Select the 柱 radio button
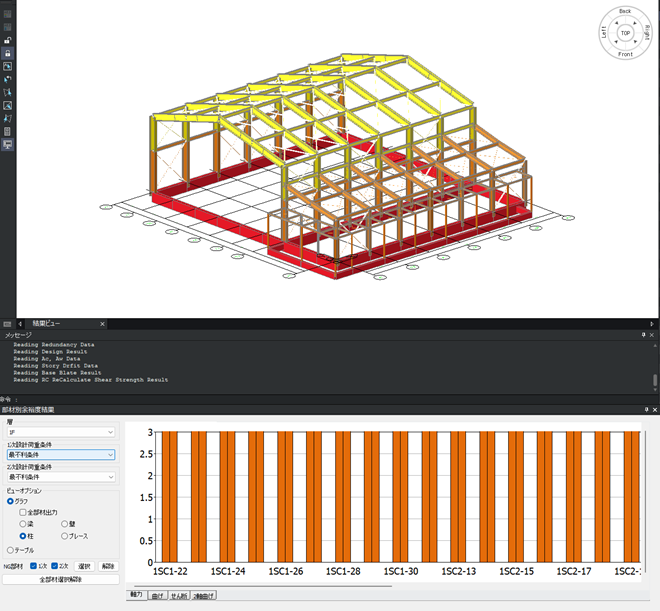This screenshot has height=611, width=660. [23, 536]
